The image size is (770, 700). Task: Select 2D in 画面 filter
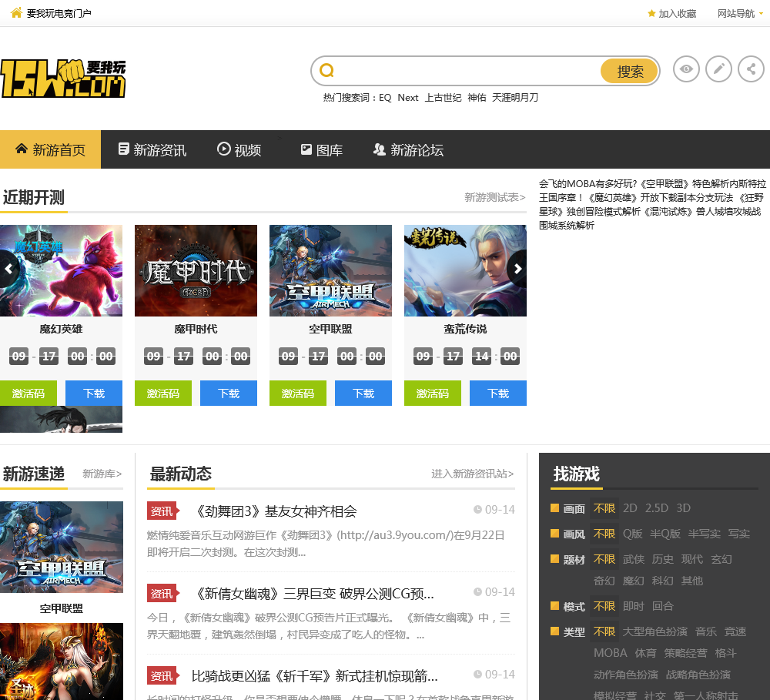[x=630, y=508]
